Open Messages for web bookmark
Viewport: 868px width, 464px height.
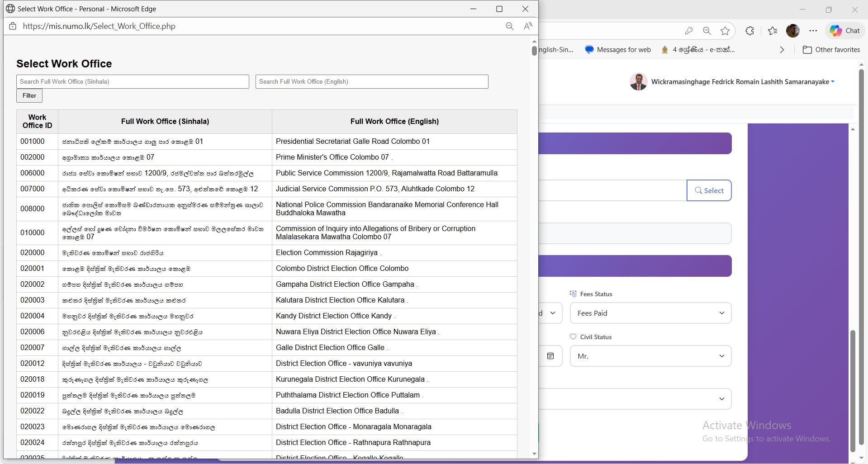point(618,50)
